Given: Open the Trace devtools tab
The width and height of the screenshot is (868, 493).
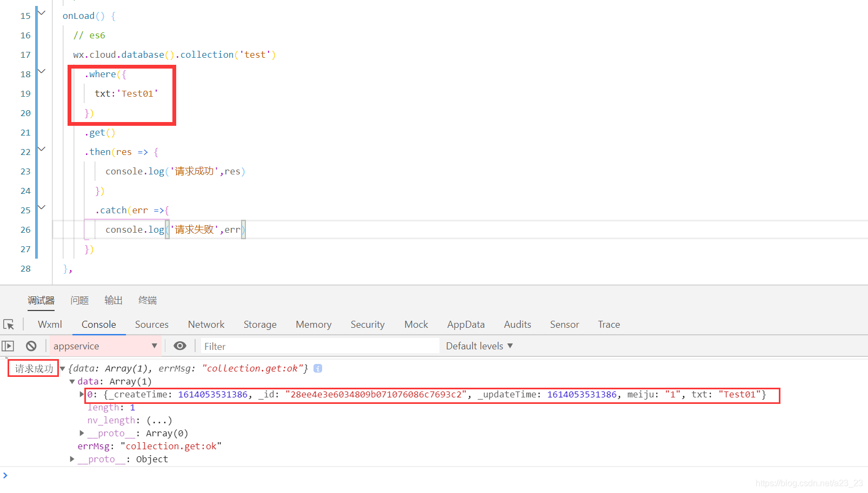Looking at the screenshot, I should [609, 325].
